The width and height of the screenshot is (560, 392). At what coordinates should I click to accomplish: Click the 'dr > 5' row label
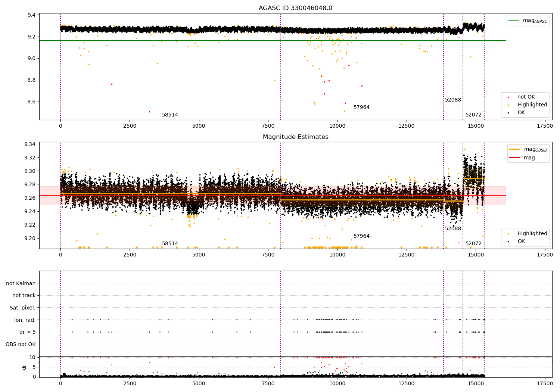tap(28, 332)
